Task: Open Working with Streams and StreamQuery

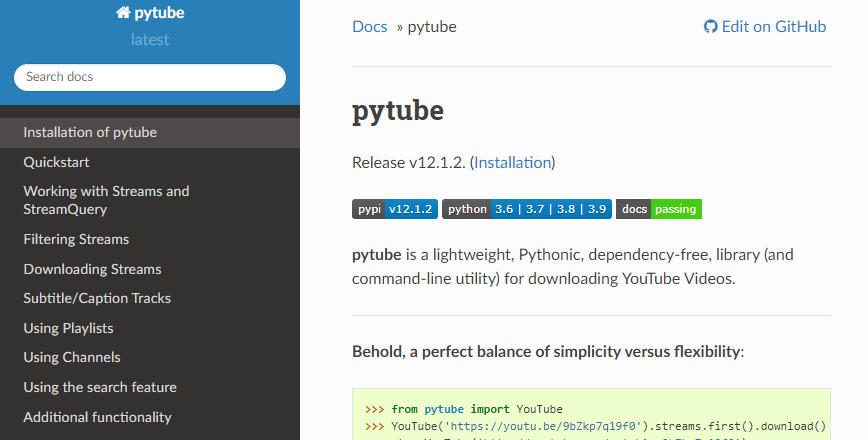Action: point(150,200)
